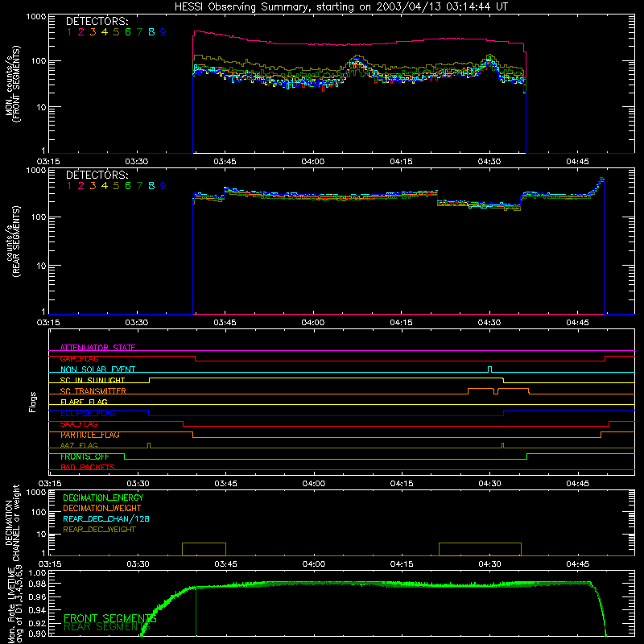This screenshot has width=644, height=644.
Task: Click the REAR_DEC_WEIGHT legend entry
Action: [99, 530]
